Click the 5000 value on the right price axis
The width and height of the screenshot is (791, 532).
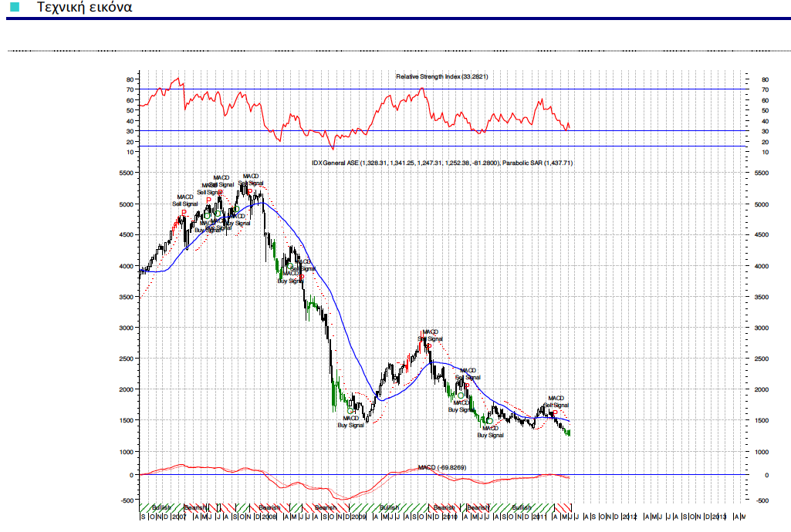[762, 204]
